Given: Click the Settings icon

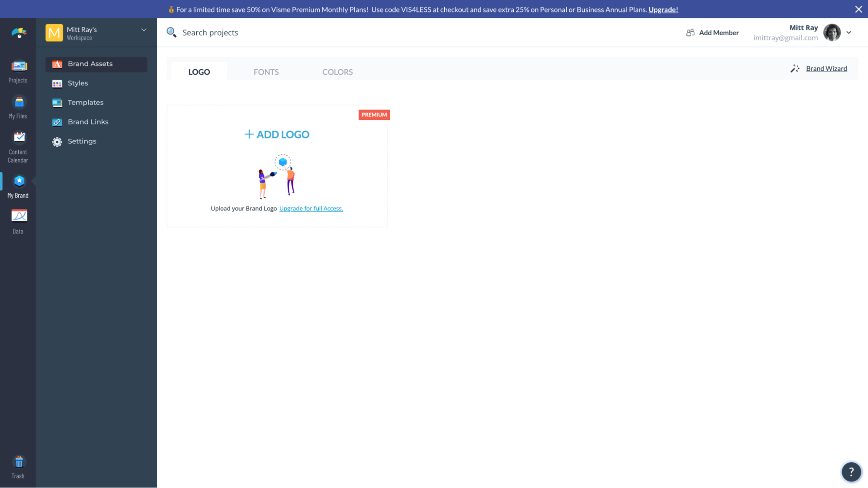Looking at the screenshot, I should click(x=57, y=141).
